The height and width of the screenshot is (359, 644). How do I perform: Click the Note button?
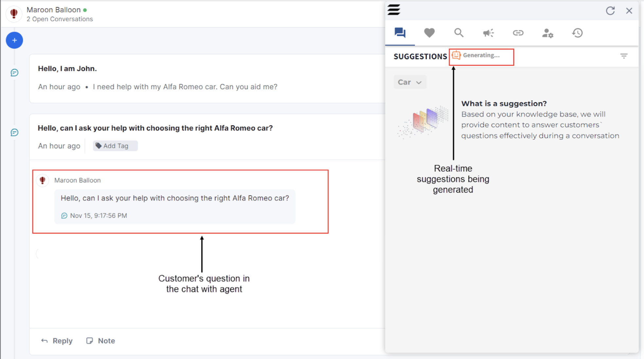click(x=100, y=341)
